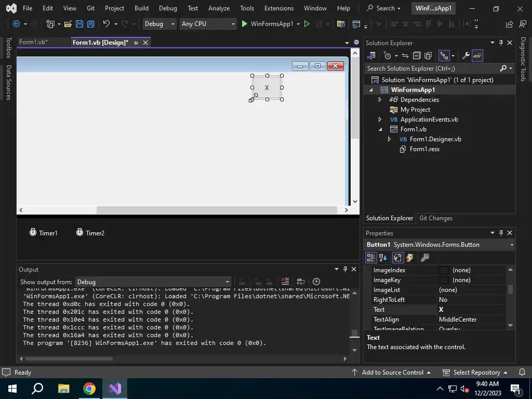
Task: Open the Build menu
Action: (x=141, y=8)
